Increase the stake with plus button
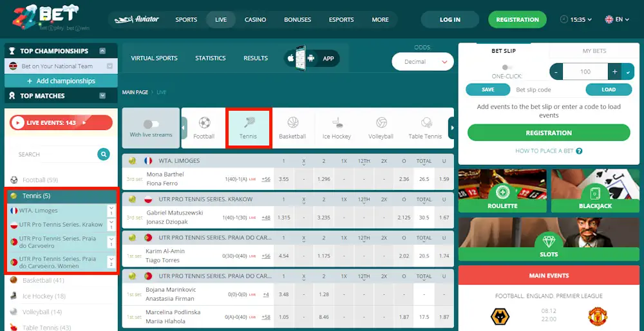 point(615,72)
